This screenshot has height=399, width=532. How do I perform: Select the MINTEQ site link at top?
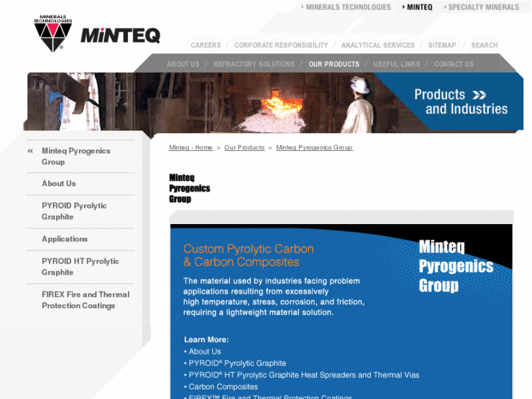(x=420, y=7)
